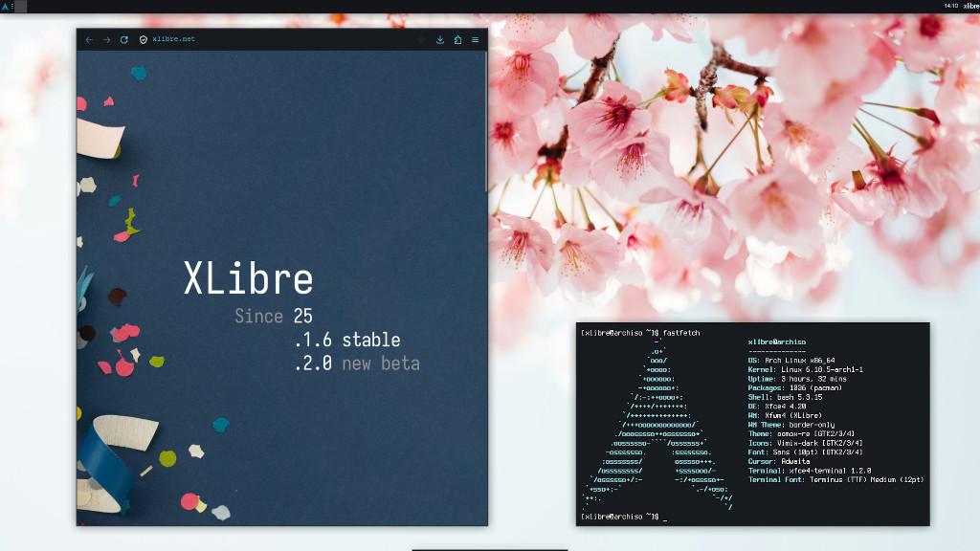Click the empty terminal prompt at the bottom
The image size is (980, 551).
624,517
